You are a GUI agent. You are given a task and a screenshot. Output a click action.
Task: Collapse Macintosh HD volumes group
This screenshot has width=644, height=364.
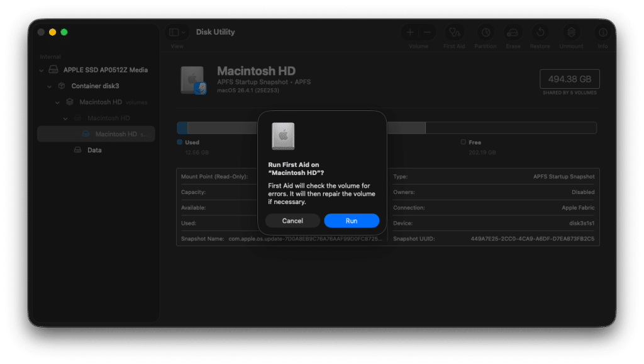pos(57,103)
